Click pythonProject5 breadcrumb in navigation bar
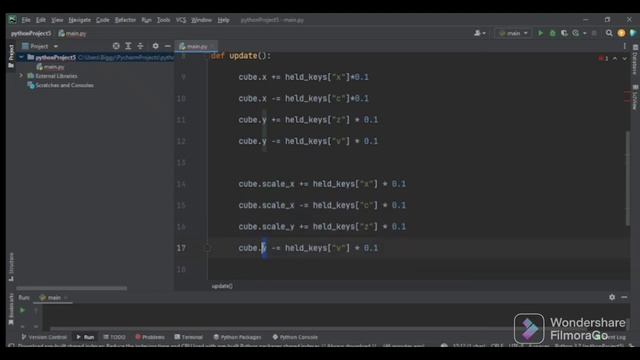This screenshot has width=640, height=360. (x=31, y=33)
